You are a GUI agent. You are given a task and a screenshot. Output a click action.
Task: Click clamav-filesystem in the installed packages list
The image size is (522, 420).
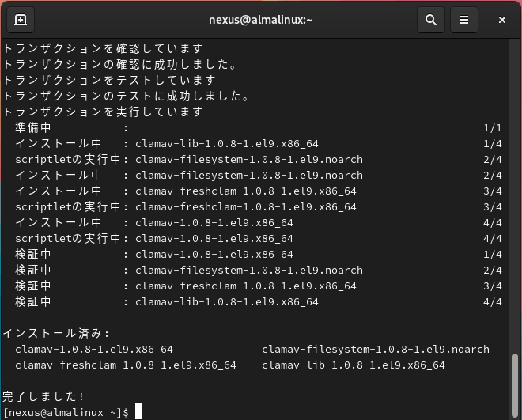[x=375, y=349]
